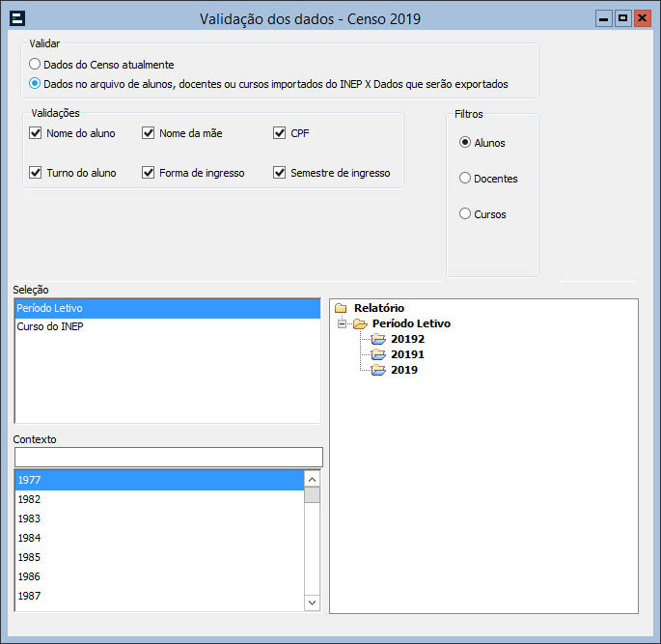Minimize the Validação dos dados window
Viewport: 661px width, 644px height.
tap(604, 18)
